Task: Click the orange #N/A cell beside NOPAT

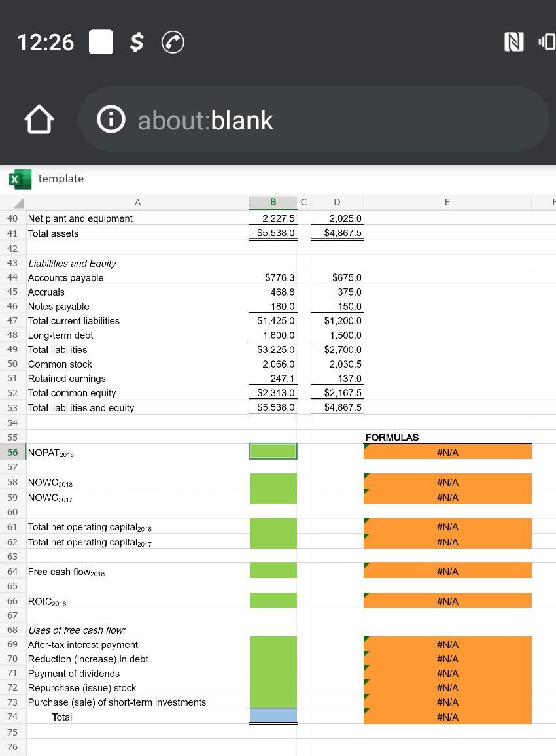Action: tap(447, 451)
